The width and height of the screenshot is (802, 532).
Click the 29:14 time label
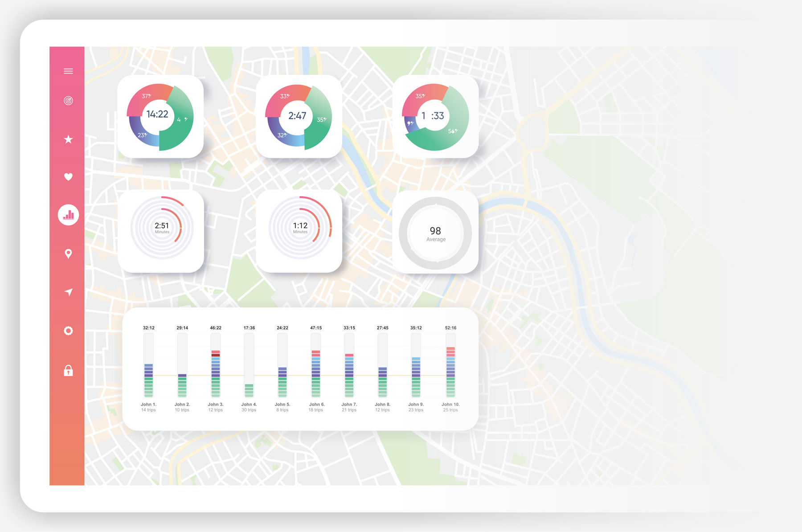pos(182,328)
